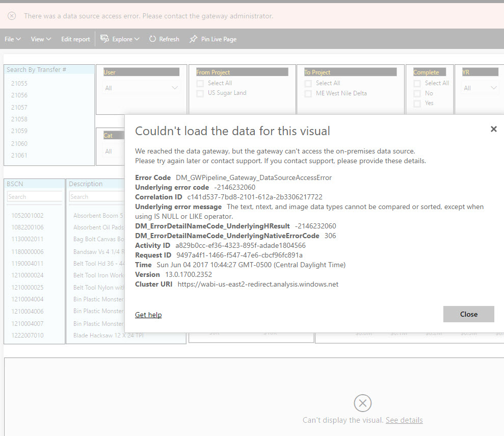Select BSCN 1210000024

[28, 275]
